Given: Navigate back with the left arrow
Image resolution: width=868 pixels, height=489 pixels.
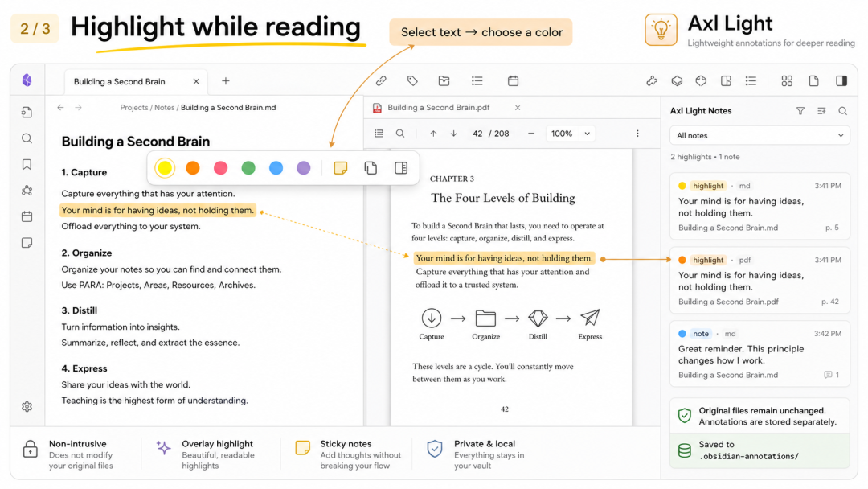Looking at the screenshot, I should (x=61, y=108).
